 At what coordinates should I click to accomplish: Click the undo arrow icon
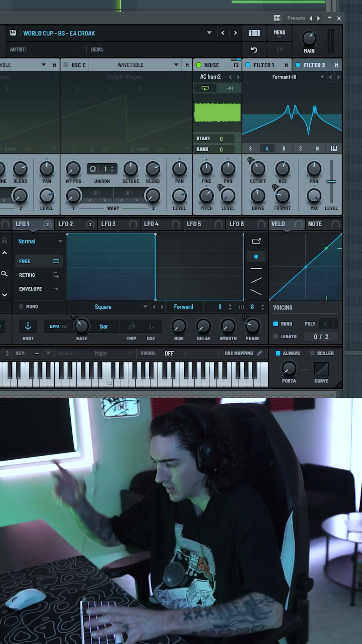point(254,50)
